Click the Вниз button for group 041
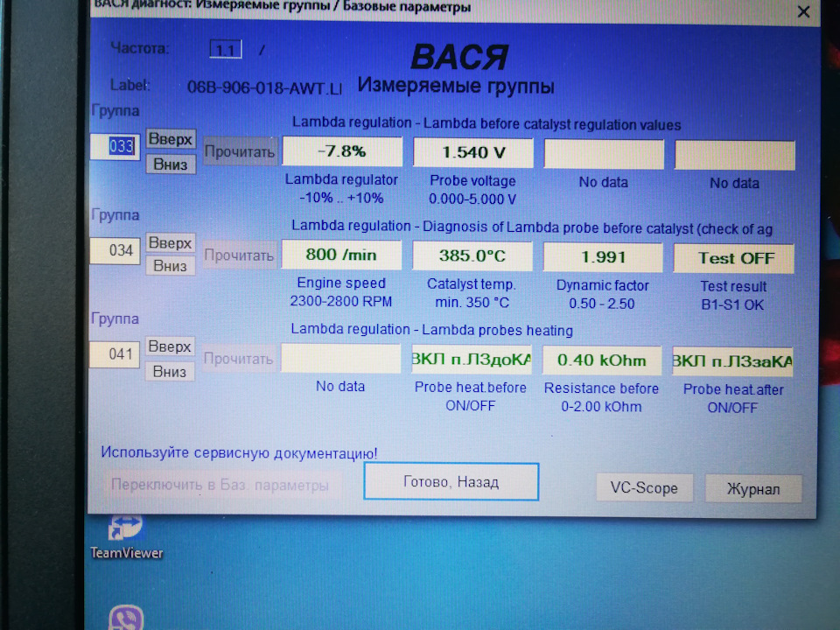Screen dimensions: 840x630 [170, 371]
